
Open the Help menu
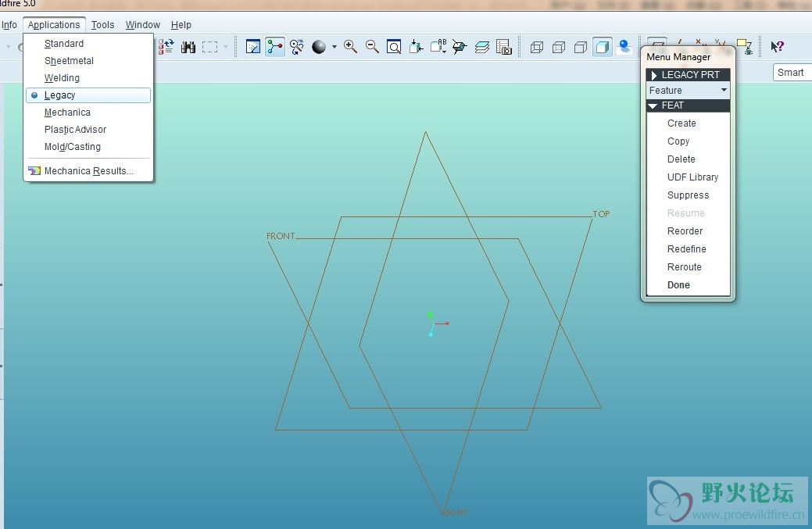point(181,25)
